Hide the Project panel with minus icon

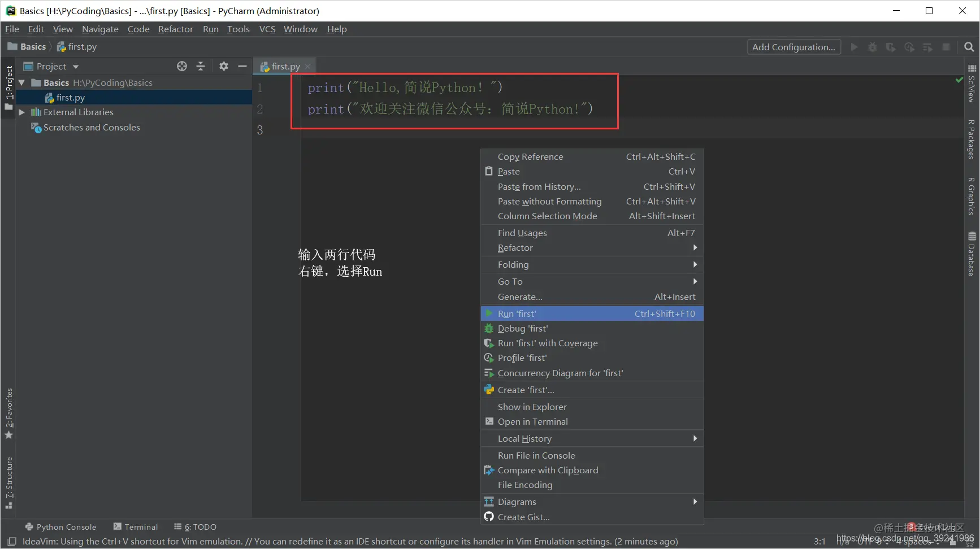click(x=242, y=66)
